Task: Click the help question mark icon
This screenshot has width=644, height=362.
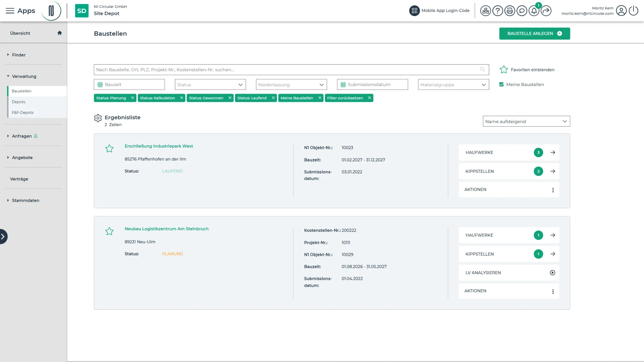Action: pos(497,11)
